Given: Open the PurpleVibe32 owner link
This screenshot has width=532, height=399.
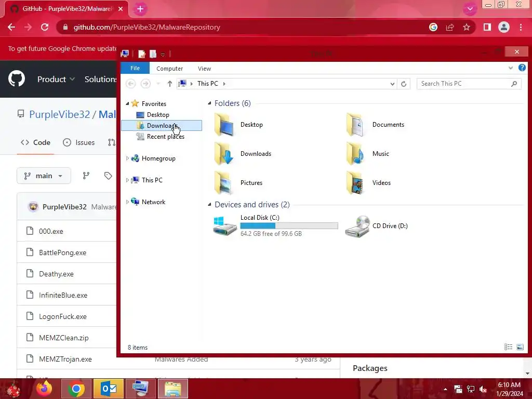Looking at the screenshot, I should 59,114.
